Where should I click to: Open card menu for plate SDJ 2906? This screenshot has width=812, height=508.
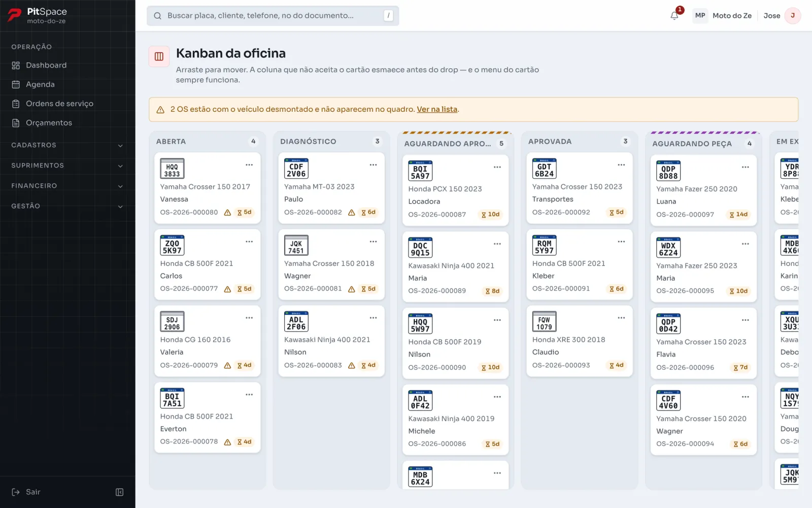[x=249, y=318]
